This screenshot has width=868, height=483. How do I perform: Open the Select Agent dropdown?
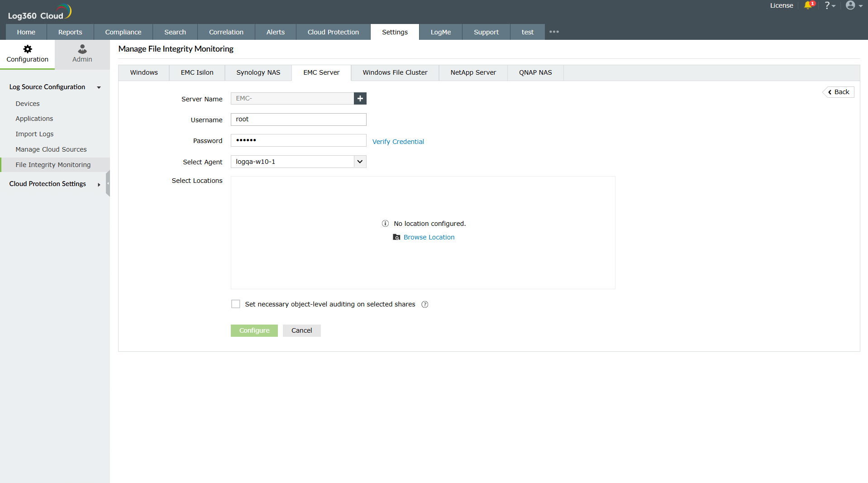coord(359,162)
